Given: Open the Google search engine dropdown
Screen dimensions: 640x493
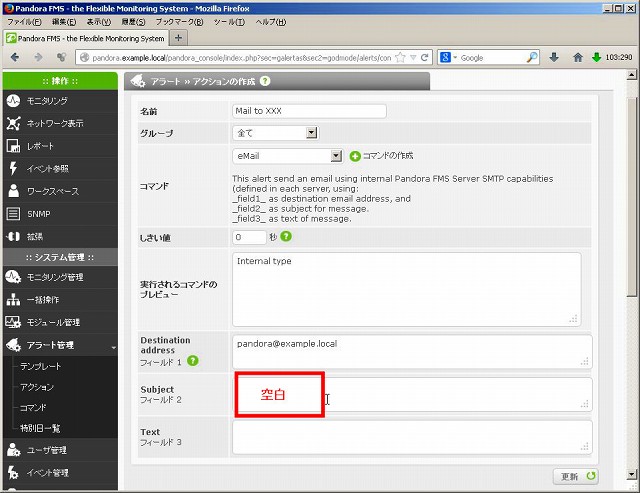Looking at the screenshot, I should coord(449,58).
